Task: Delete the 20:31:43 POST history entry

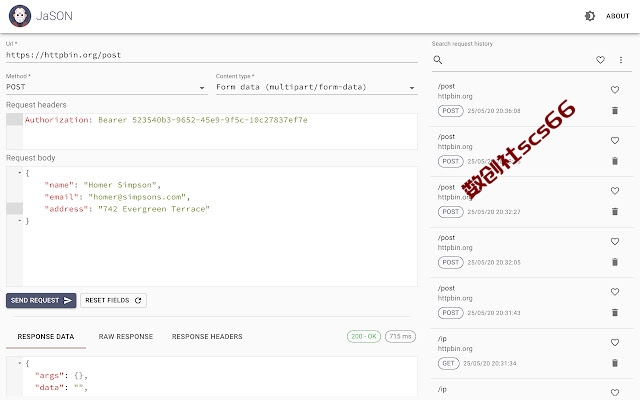Action: 615,313
